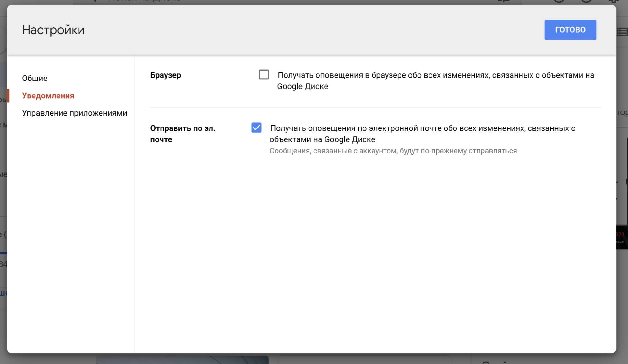Open Управление приложениями section
628x364 pixels.
coord(74,113)
